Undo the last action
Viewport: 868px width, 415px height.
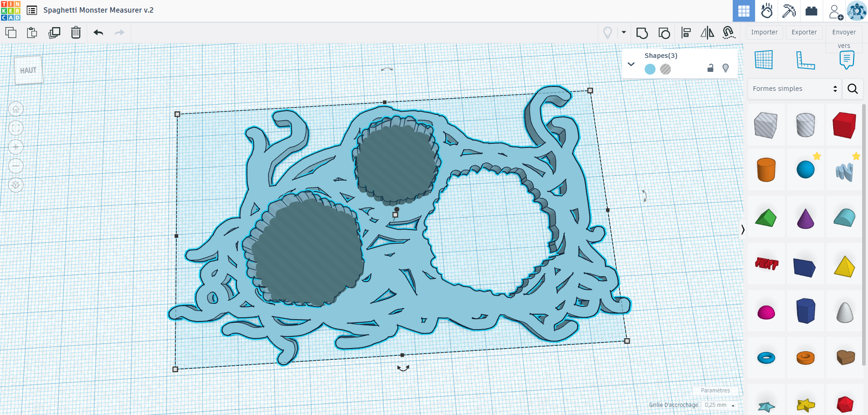[99, 33]
